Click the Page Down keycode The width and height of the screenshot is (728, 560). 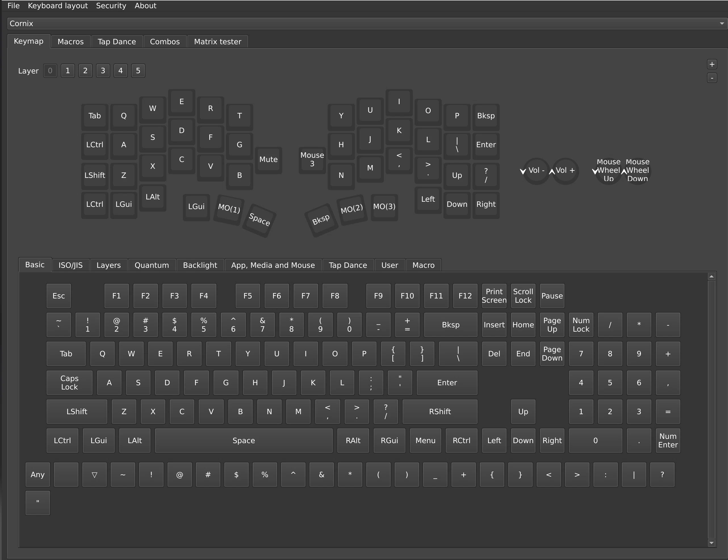tap(552, 354)
